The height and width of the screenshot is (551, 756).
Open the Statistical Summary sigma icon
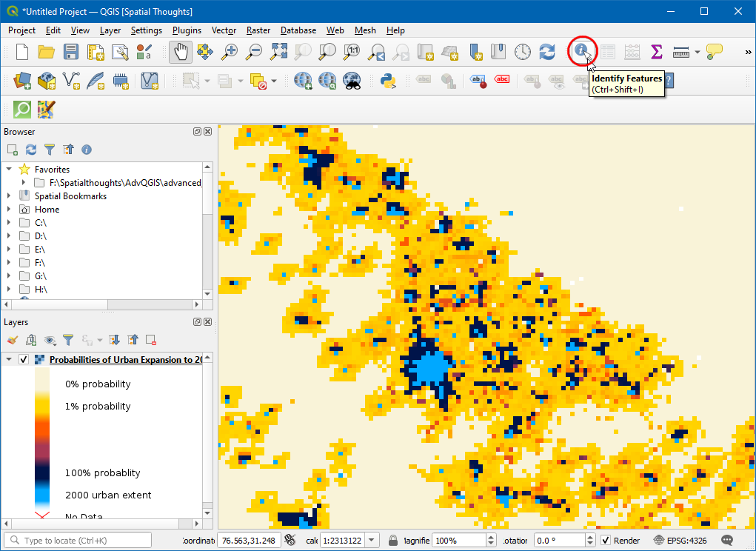656,52
